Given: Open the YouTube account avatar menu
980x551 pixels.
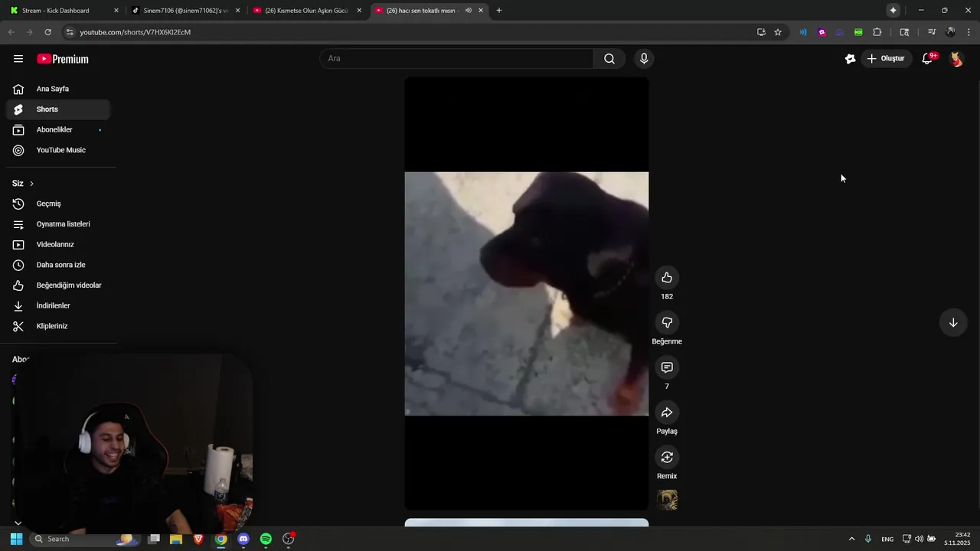Looking at the screenshot, I should coord(956,59).
